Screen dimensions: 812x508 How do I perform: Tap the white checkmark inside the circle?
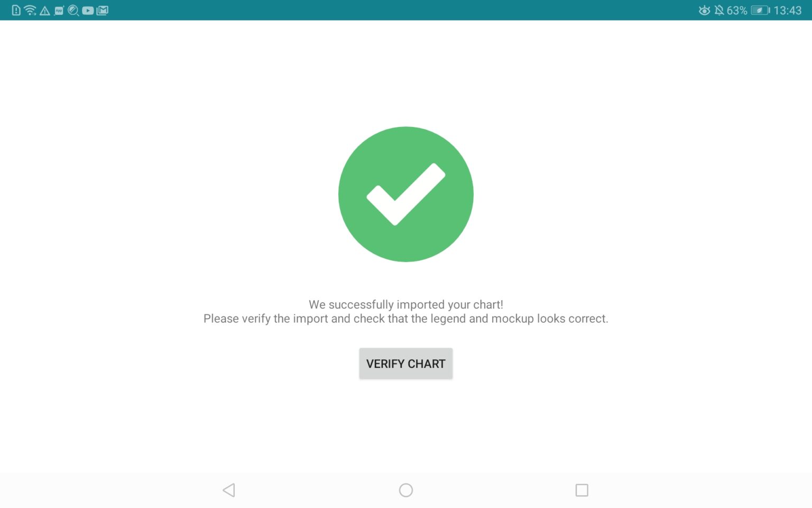coord(405,194)
